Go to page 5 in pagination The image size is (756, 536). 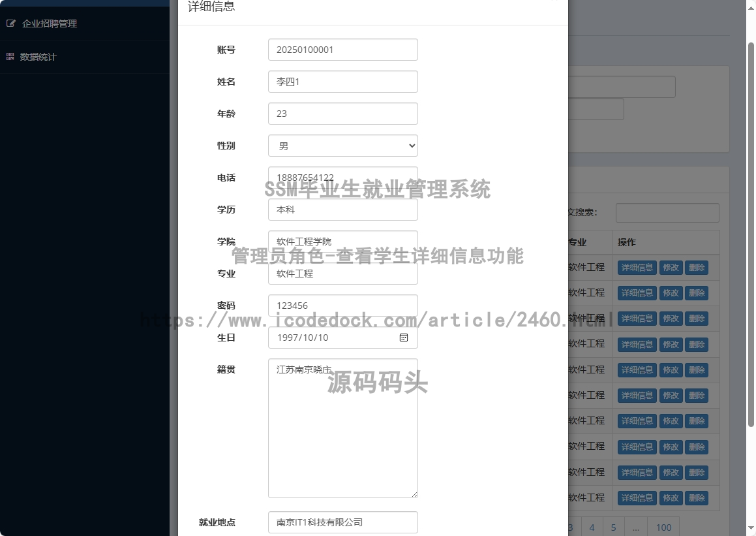tap(613, 528)
